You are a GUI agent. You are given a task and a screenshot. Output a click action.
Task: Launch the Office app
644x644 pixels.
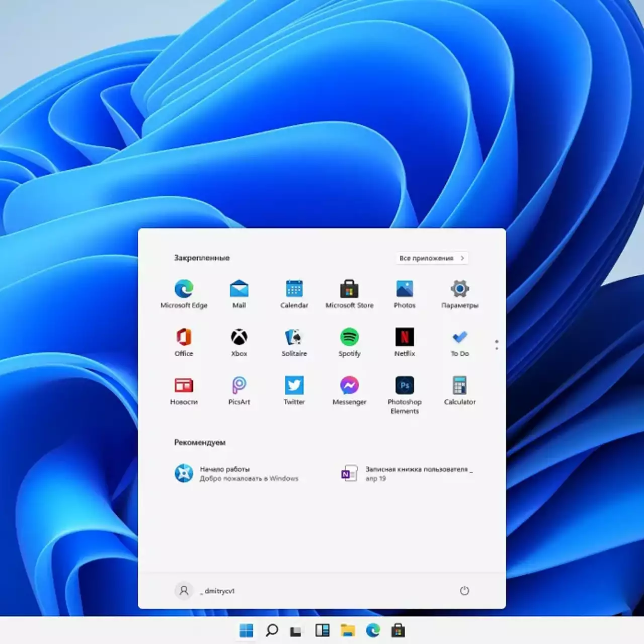pyautogui.click(x=184, y=342)
